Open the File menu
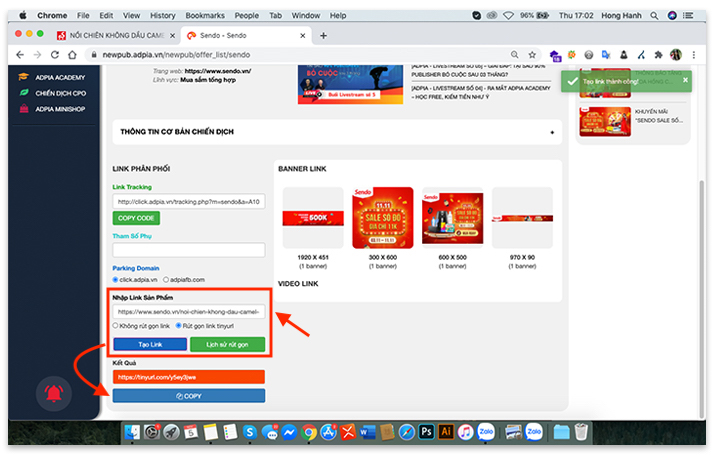The image size is (714, 455). (x=83, y=15)
